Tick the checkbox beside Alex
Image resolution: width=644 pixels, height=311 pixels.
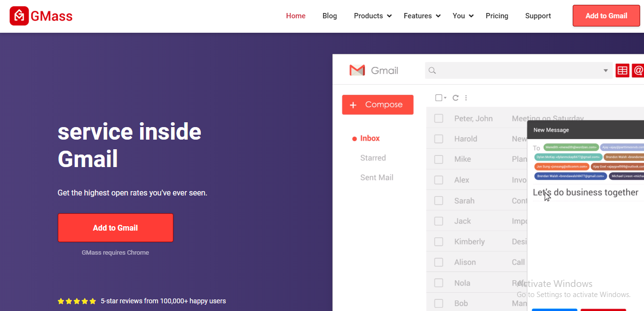coord(439,180)
